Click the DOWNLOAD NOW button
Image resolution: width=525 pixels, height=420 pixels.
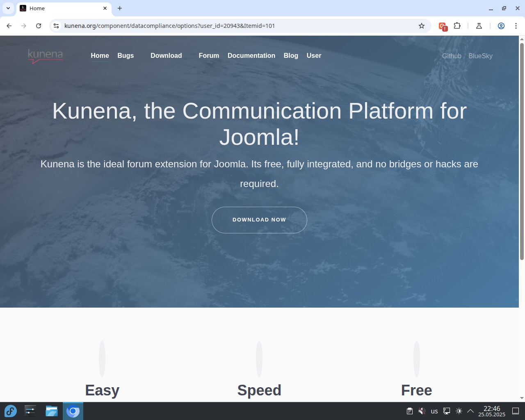[259, 220]
